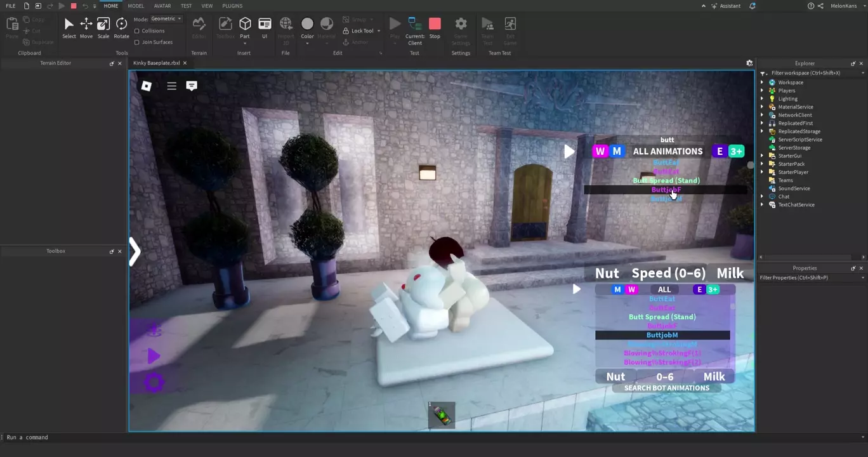Click the Color swatch in Edit group
Viewport: 868px width, 457px height.
(x=307, y=24)
